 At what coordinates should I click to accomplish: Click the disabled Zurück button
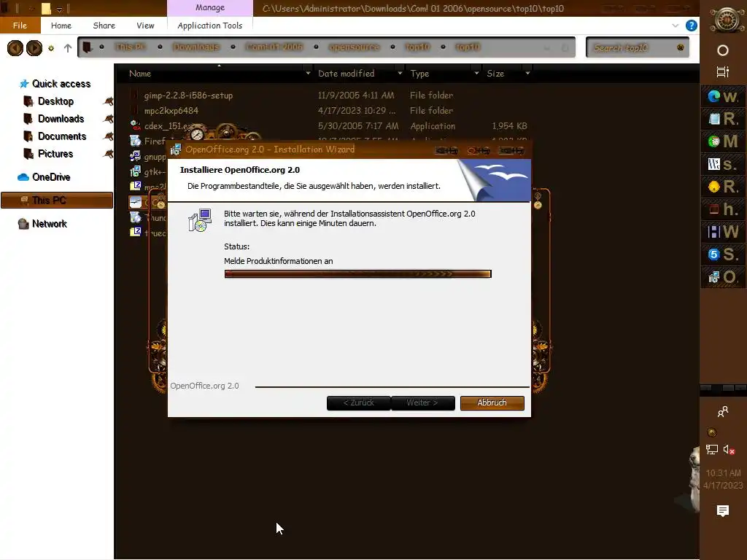click(359, 402)
